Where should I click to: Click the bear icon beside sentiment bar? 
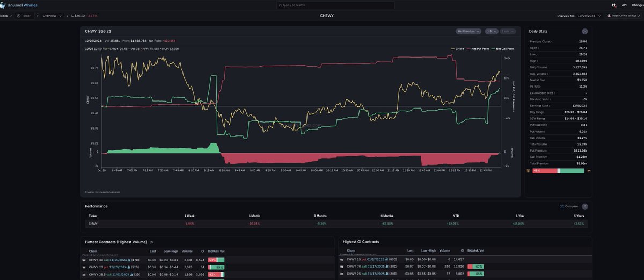[529, 171]
